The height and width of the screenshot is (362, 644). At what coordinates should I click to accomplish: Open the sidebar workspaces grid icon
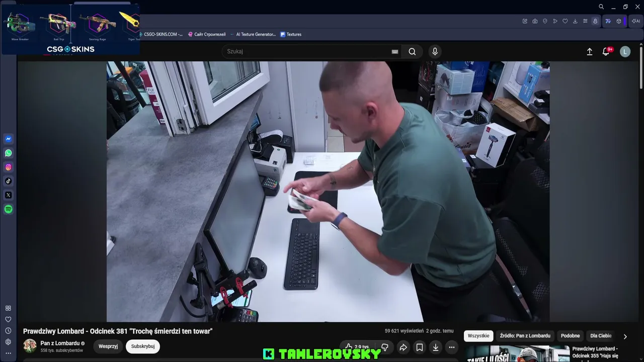(8, 308)
